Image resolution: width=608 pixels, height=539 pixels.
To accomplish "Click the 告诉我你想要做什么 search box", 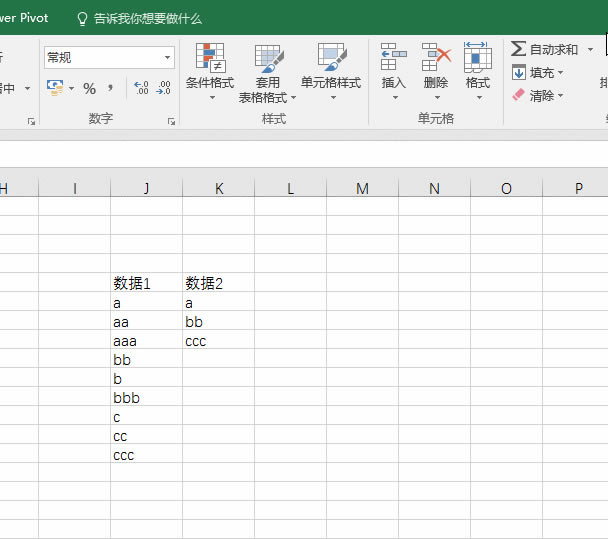I will pos(148,19).
